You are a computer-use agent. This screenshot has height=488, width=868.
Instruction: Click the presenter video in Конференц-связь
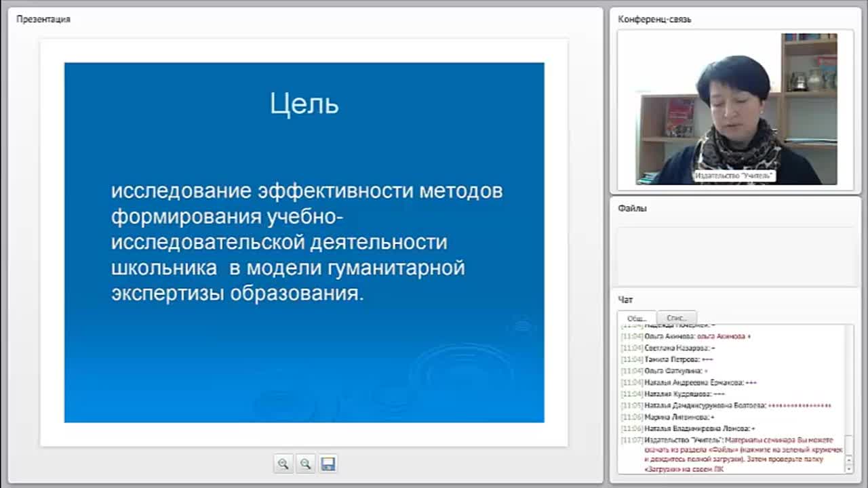(736, 108)
